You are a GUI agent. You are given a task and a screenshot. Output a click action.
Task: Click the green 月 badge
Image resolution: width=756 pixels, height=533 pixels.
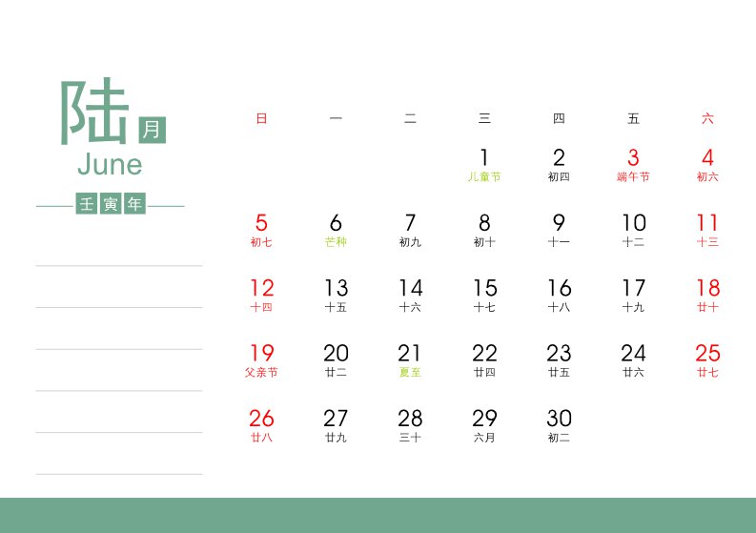[152, 130]
